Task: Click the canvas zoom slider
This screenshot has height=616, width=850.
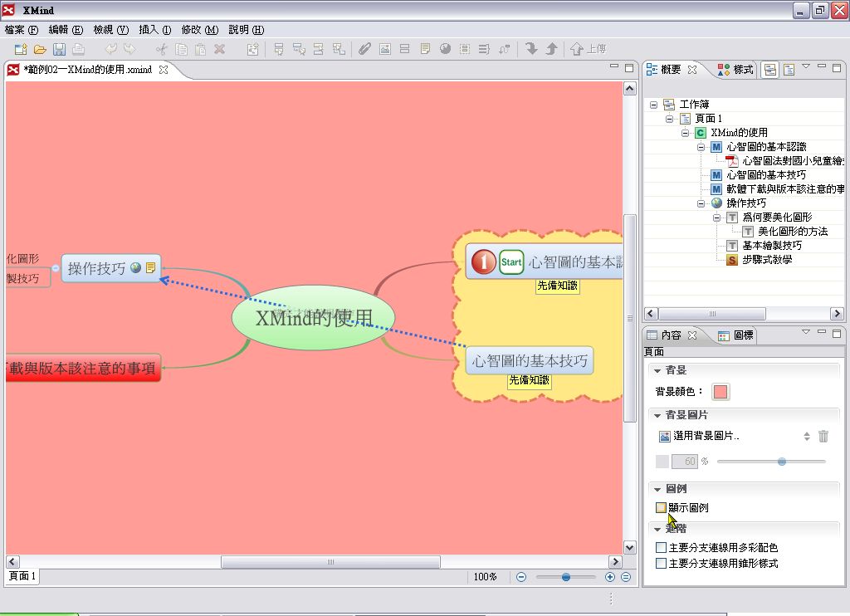Action: (x=565, y=577)
